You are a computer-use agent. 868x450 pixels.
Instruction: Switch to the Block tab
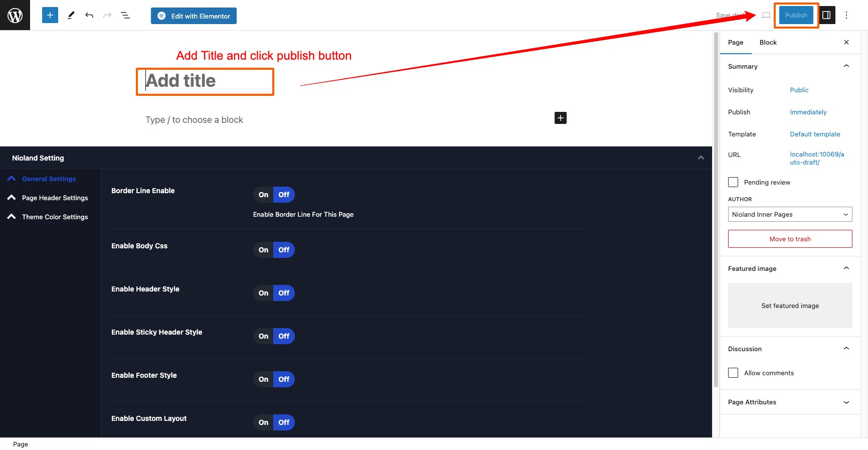tap(768, 43)
